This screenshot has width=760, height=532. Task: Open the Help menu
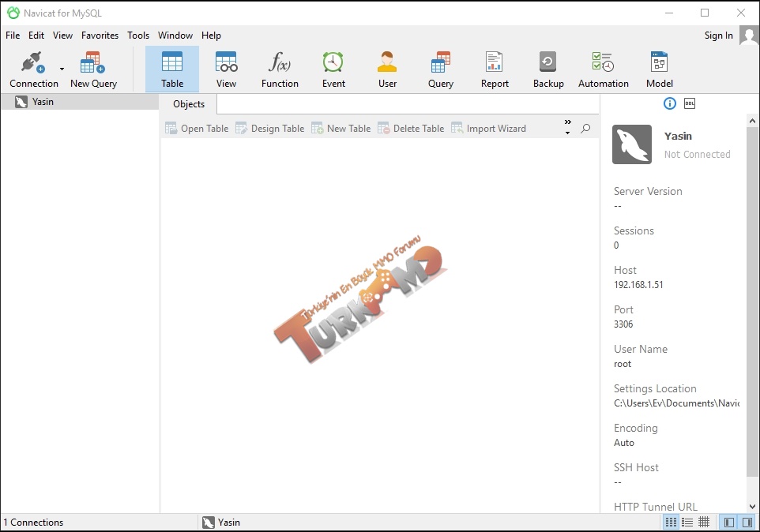(211, 36)
